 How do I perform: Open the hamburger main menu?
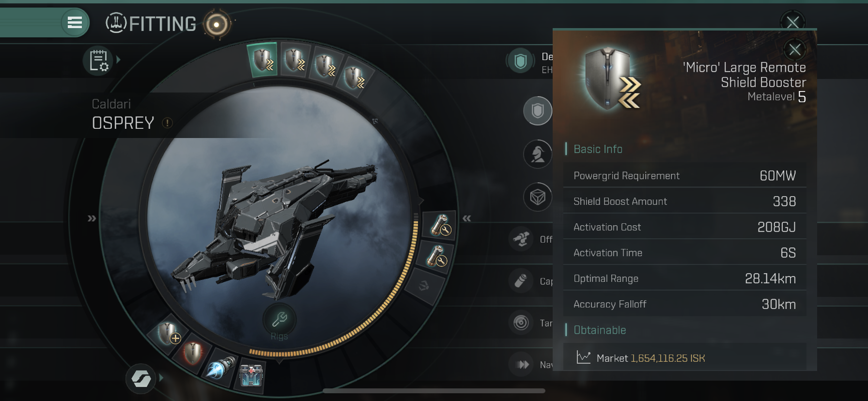[x=75, y=22]
